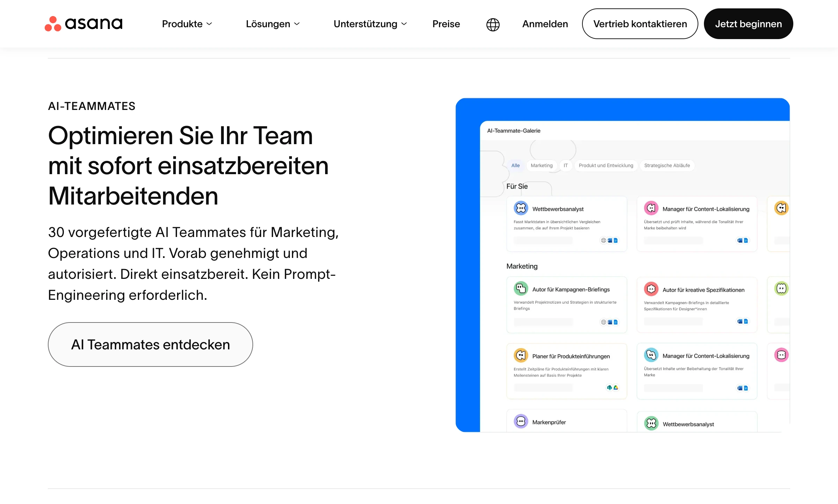This screenshot has height=504, width=838.
Task: Select the Alle filter tab
Action: point(515,165)
